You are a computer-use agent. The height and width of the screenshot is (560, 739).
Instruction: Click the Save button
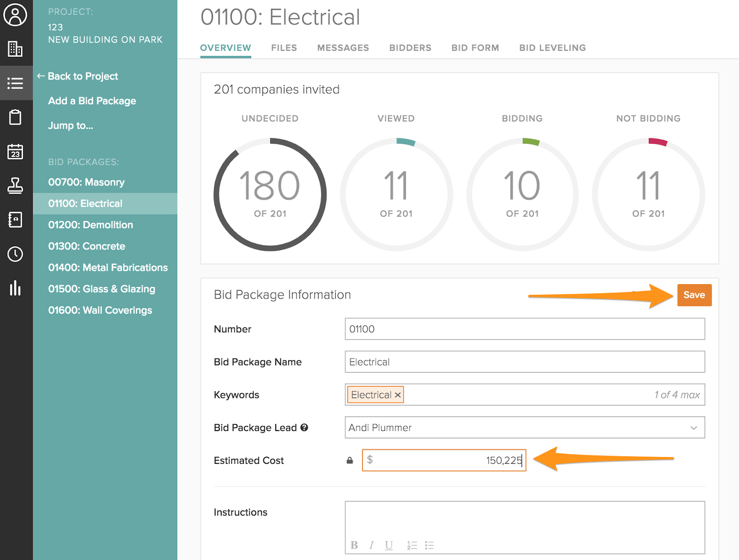click(694, 295)
